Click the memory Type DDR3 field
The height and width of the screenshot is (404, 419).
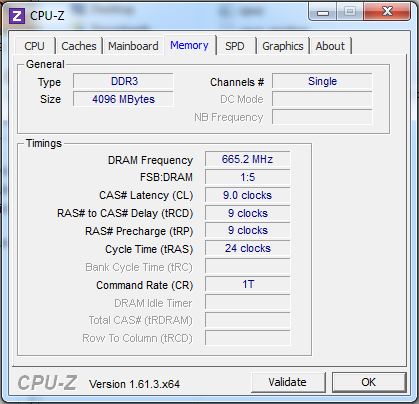[x=123, y=81]
